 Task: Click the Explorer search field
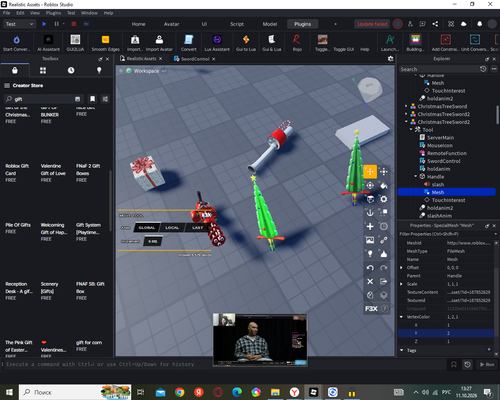439,69
